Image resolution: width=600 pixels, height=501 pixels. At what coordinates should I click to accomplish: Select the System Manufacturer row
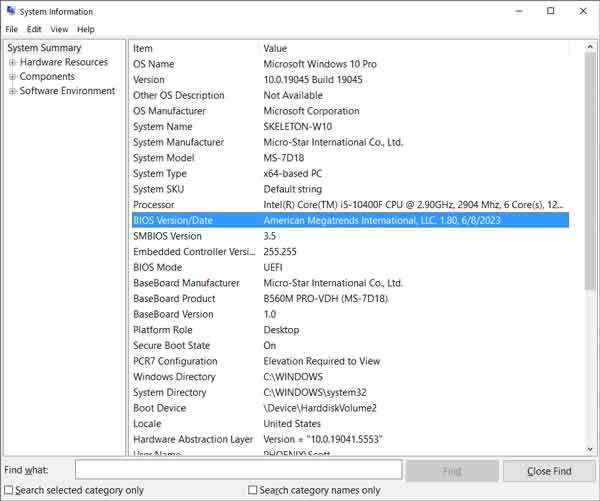pyautogui.click(x=350, y=142)
